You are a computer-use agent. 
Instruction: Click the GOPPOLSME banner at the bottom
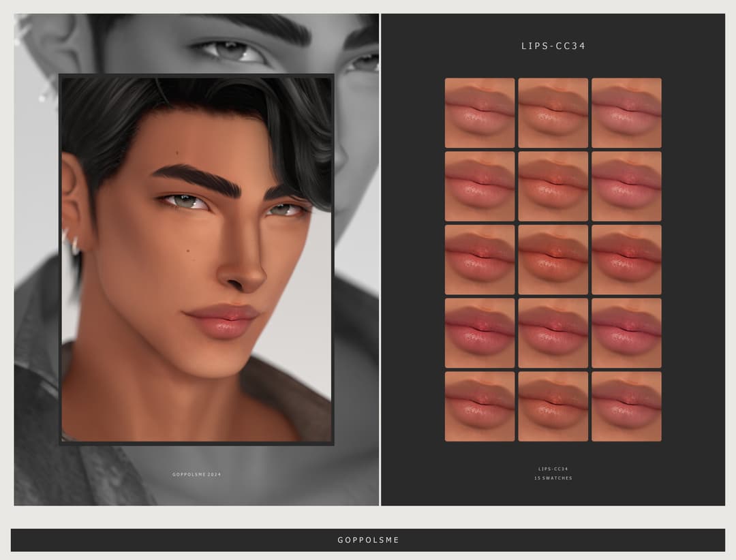368,539
